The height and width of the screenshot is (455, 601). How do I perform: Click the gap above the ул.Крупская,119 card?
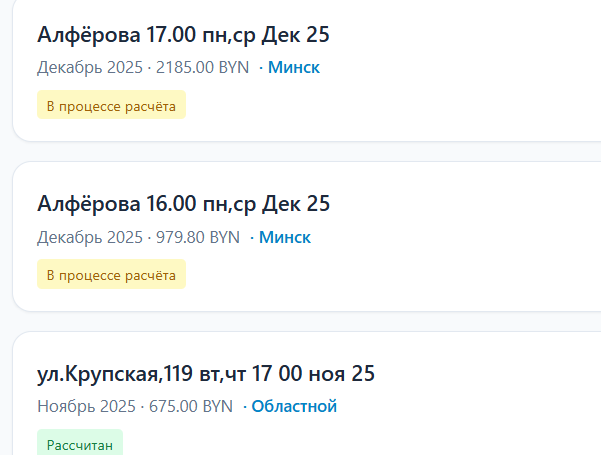click(x=300, y=321)
